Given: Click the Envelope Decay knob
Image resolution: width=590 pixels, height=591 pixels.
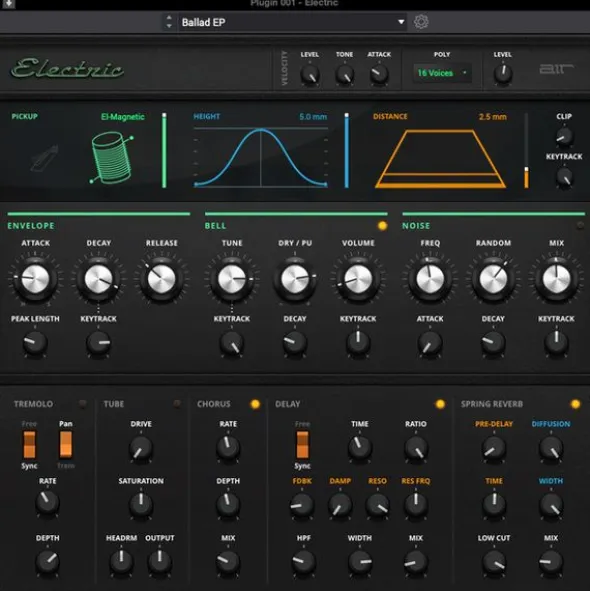Looking at the screenshot, I should pos(98,279).
